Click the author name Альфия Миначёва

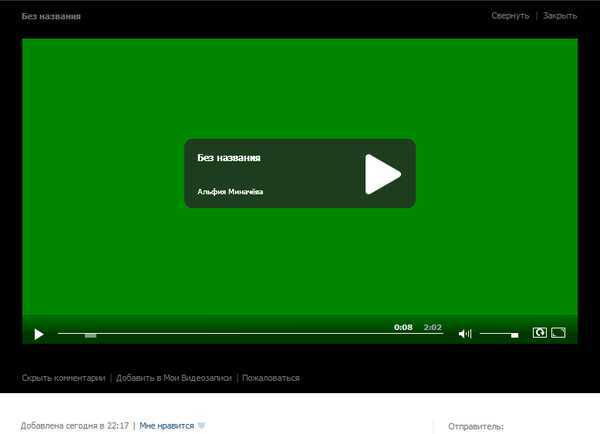click(x=230, y=191)
